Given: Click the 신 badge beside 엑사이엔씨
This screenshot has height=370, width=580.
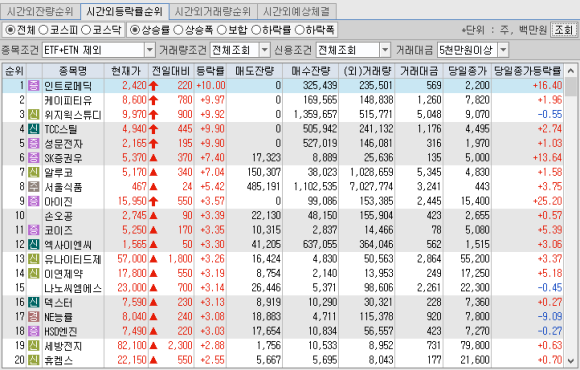Looking at the screenshot, I should [x=33, y=245].
